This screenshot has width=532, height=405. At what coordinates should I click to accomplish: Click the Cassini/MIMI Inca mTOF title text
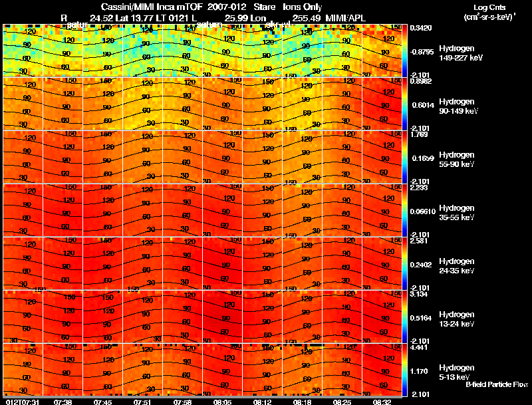click(152, 7)
